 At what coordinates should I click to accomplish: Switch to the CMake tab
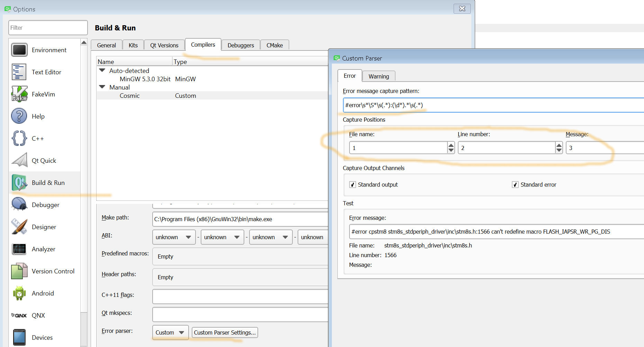[x=275, y=45]
